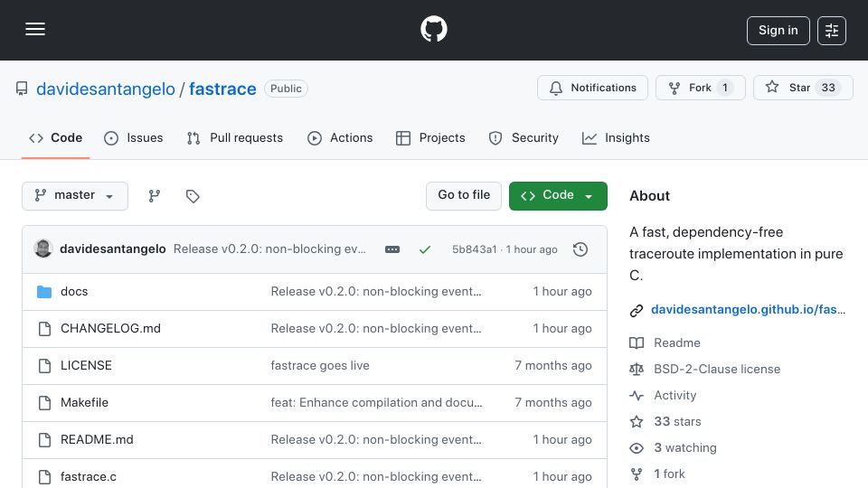View commit history clock icon
Viewport: 868px width, 488px height.
tap(580, 249)
